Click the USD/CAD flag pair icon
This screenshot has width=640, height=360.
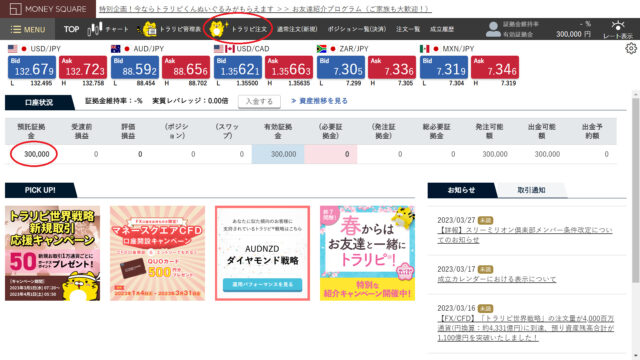(224, 49)
